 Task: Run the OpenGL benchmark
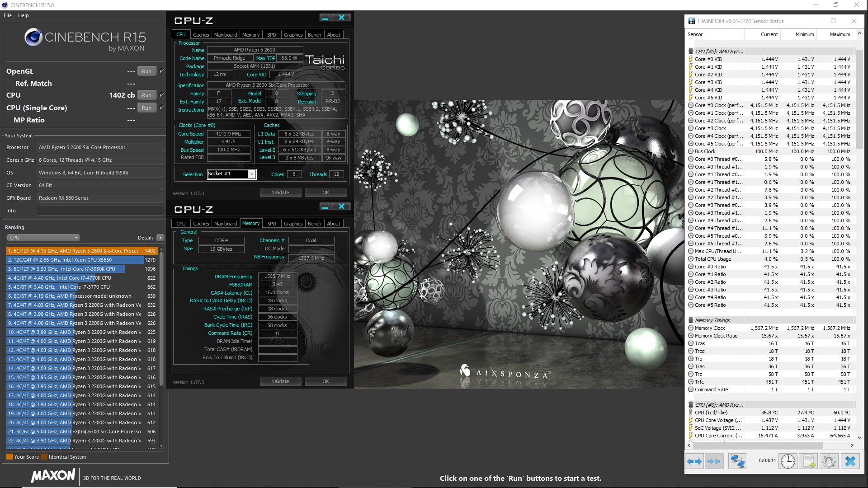point(146,71)
